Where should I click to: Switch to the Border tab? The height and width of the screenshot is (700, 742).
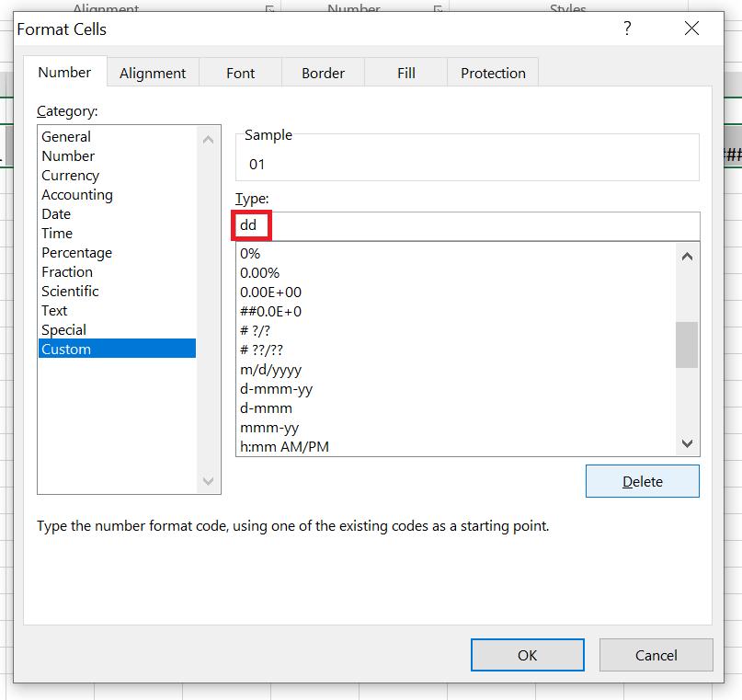pos(322,72)
